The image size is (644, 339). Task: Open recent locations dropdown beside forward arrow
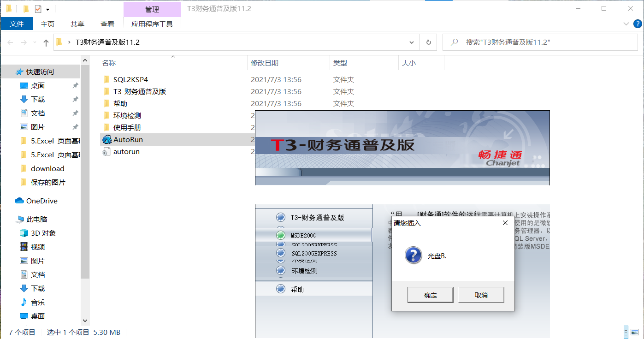35,42
